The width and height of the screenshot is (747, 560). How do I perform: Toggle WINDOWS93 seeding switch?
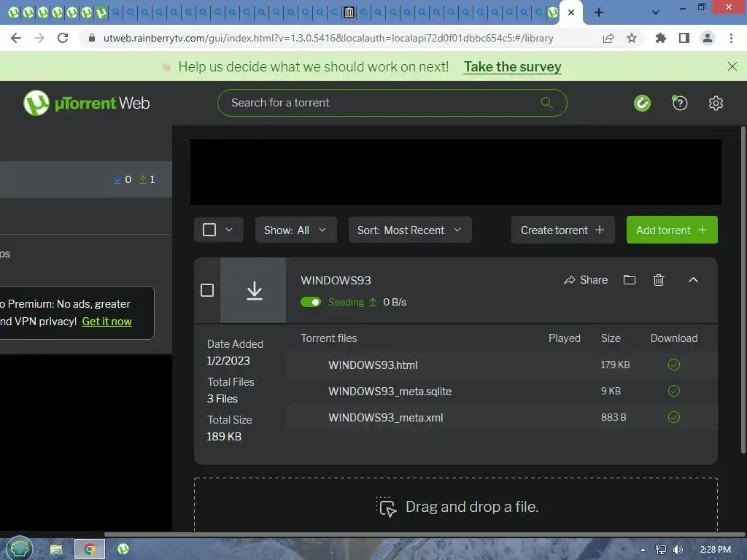point(311,302)
